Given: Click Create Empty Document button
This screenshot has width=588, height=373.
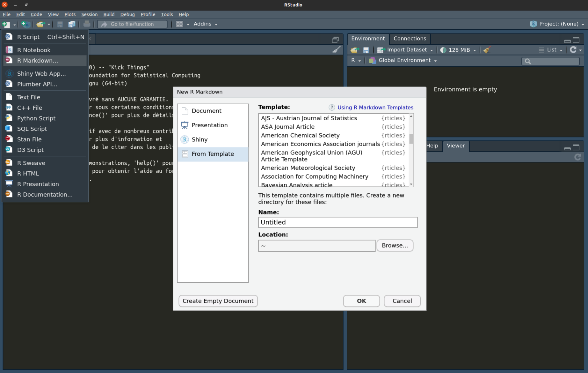Looking at the screenshot, I should pyautogui.click(x=218, y=301).
